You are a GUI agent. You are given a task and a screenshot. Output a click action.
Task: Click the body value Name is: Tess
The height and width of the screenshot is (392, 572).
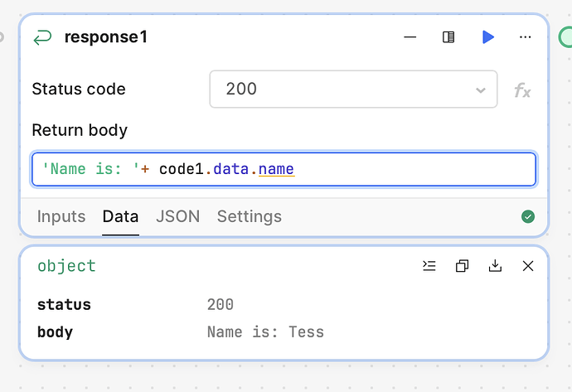(265, 332)
